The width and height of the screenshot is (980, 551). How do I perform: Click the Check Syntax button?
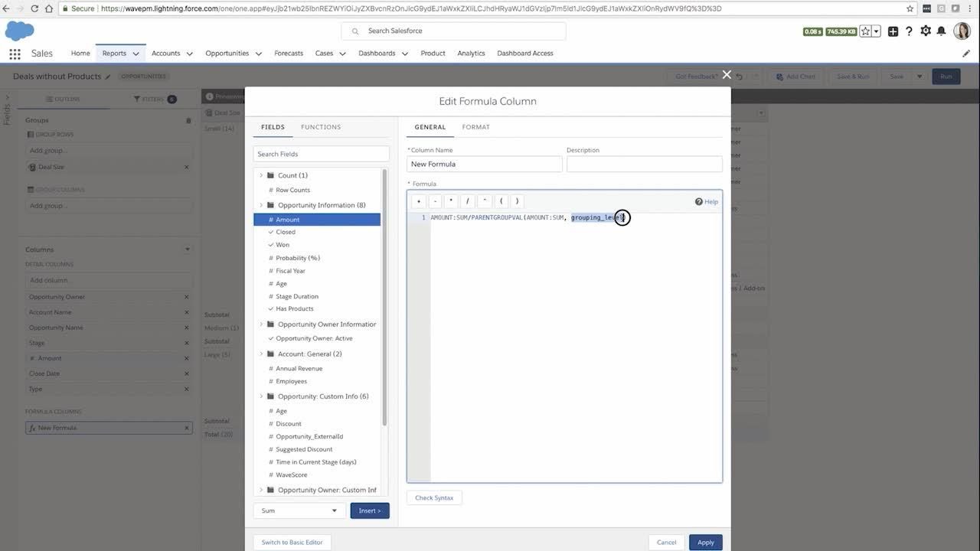click(434, 497)
